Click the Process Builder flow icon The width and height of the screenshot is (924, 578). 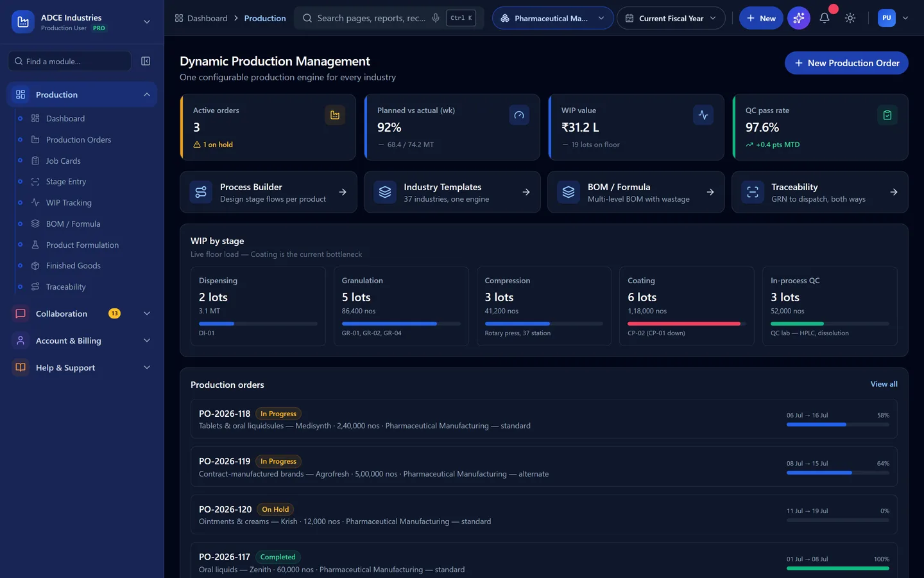(x=201, y=192)
